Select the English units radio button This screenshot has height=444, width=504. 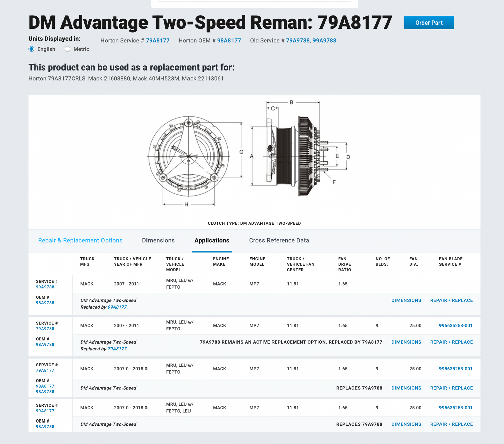[32, 49]
